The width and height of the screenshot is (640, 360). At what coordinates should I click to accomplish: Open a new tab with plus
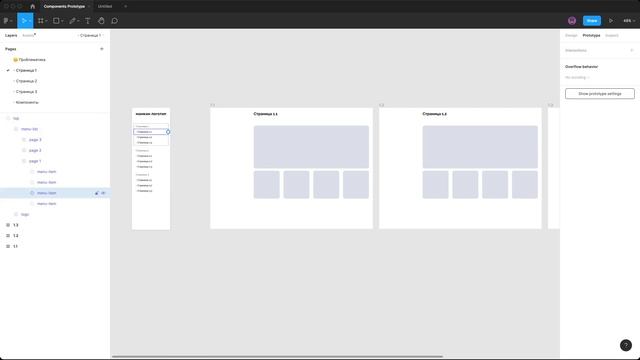[125, 6]
